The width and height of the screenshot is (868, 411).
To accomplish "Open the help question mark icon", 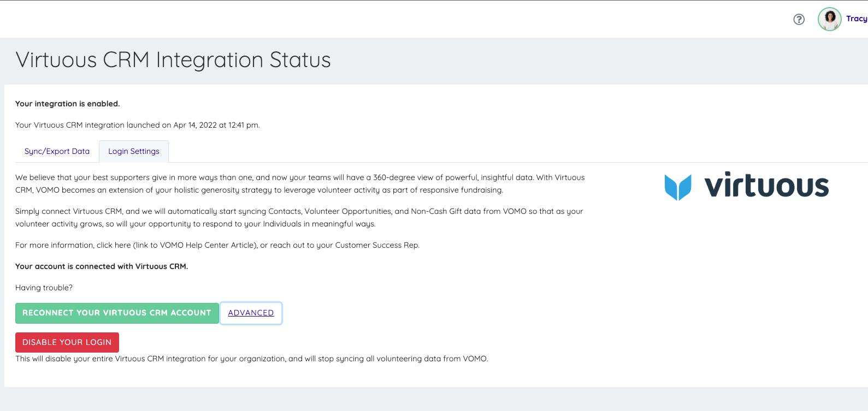I will click(x=799, y=20).
